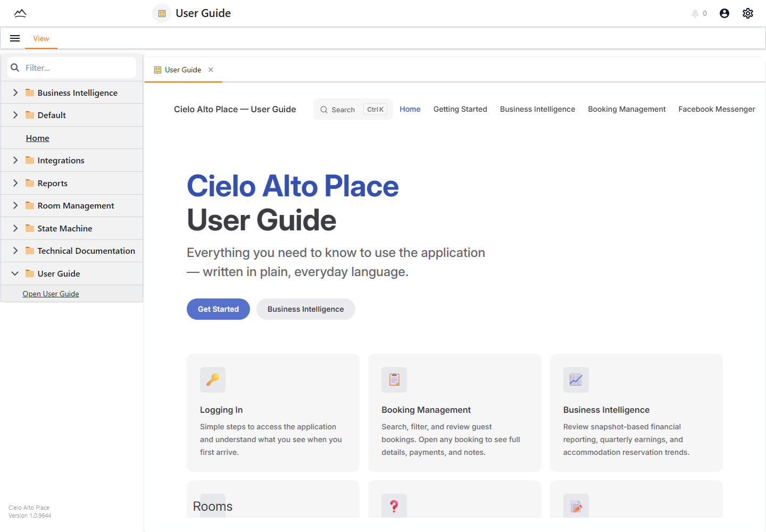This screenshot has width=766, height=532.
Task: Click the State Machine folder icon
Action: coord(30,228)
